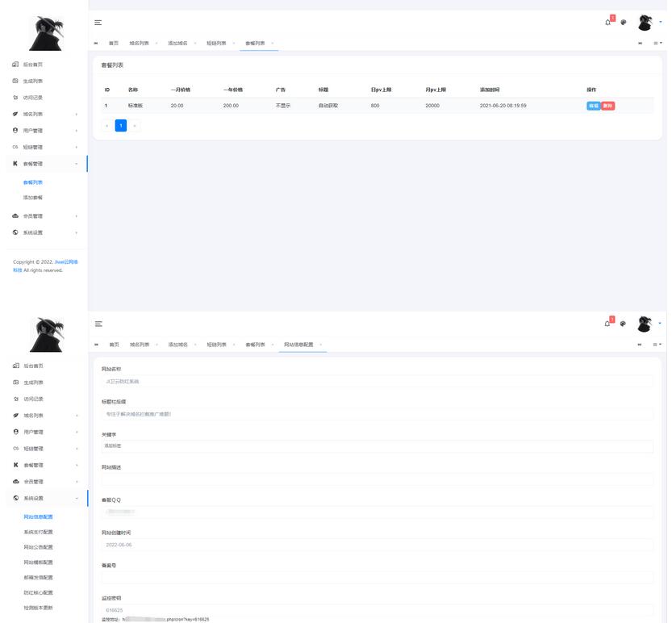Select 添加套餐 in the sidebar submenu
The image size is (672, 623).
click(x=33, y=198)
